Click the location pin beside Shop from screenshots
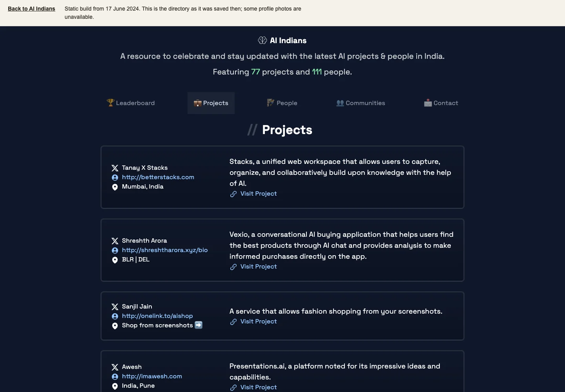This screenshot has height=392, width=565. pos(115,326)
